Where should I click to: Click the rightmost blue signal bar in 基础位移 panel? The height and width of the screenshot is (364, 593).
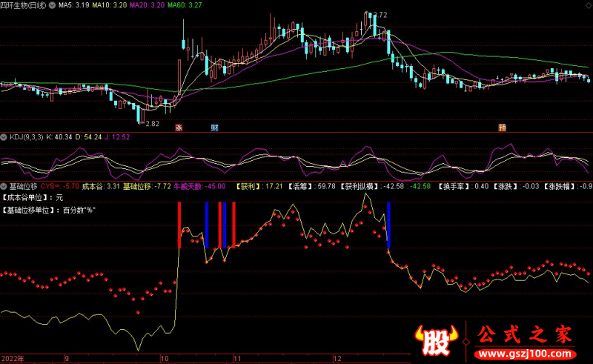click(x=388, y=225)
